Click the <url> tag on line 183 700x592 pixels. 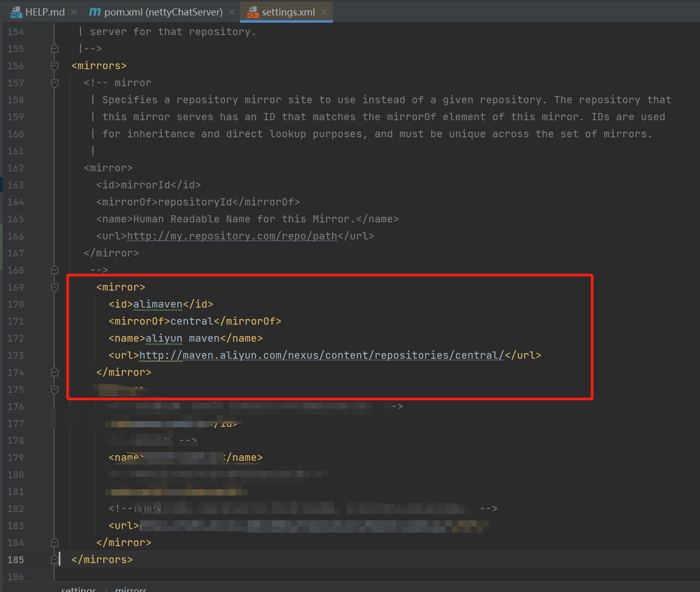coord(124,525)
